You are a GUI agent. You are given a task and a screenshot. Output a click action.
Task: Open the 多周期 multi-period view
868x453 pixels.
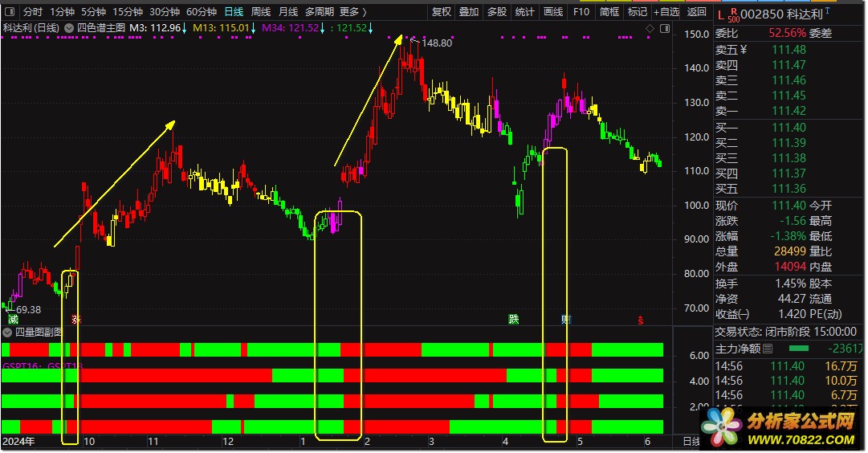(320, 11)
